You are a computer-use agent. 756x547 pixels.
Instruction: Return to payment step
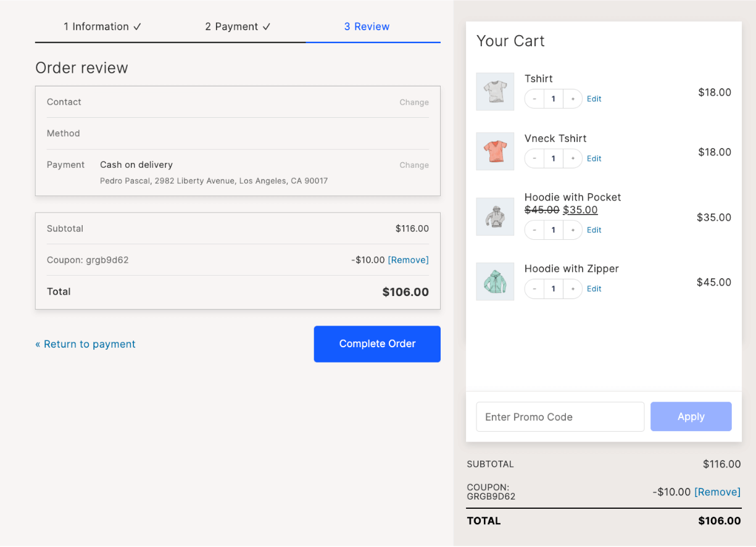pos(85,344)
